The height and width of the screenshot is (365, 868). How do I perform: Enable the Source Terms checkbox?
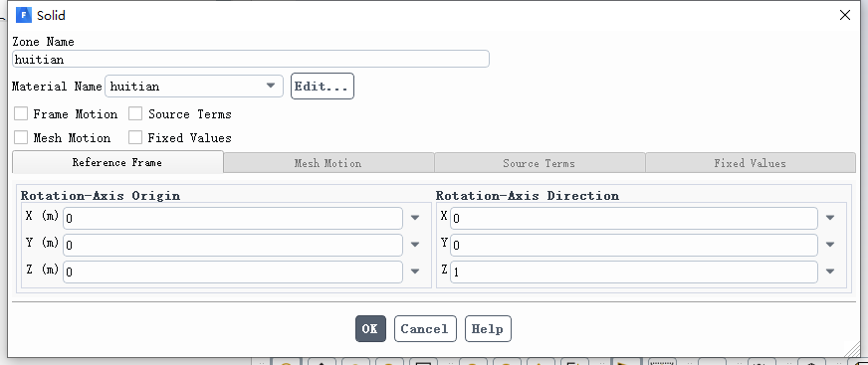[x=135, y=114]
